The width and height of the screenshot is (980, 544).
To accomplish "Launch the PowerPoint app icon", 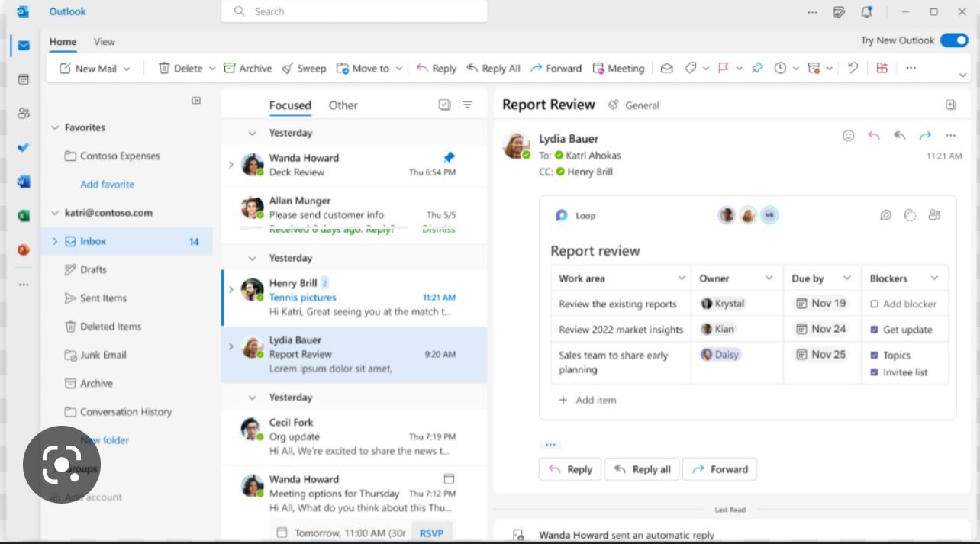I will pos(24,249).
